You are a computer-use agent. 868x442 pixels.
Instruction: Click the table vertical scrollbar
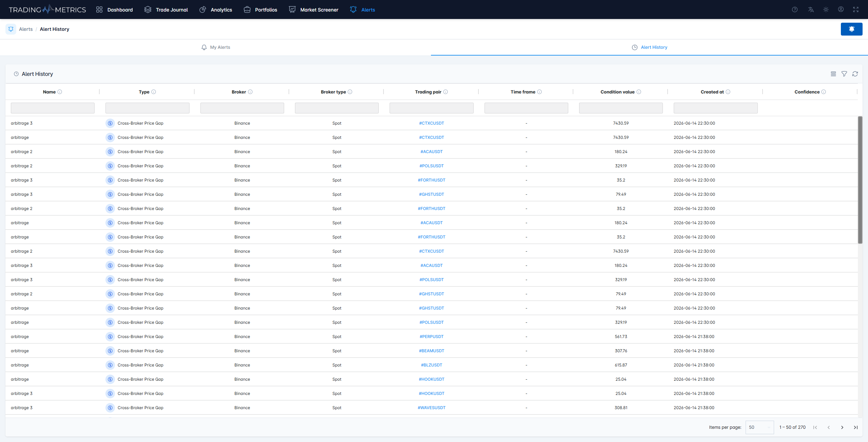tap(860, 180)
